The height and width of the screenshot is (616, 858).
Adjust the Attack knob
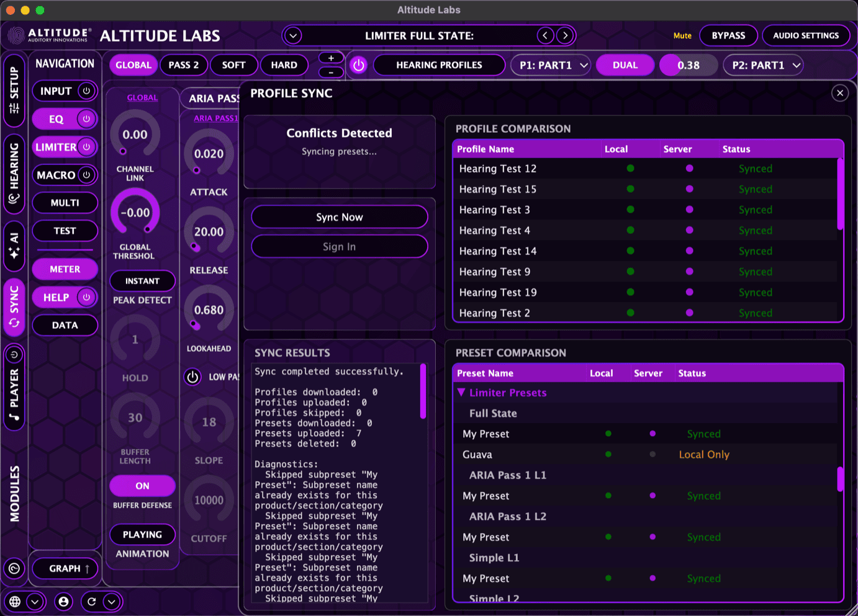tap(209, 153)
